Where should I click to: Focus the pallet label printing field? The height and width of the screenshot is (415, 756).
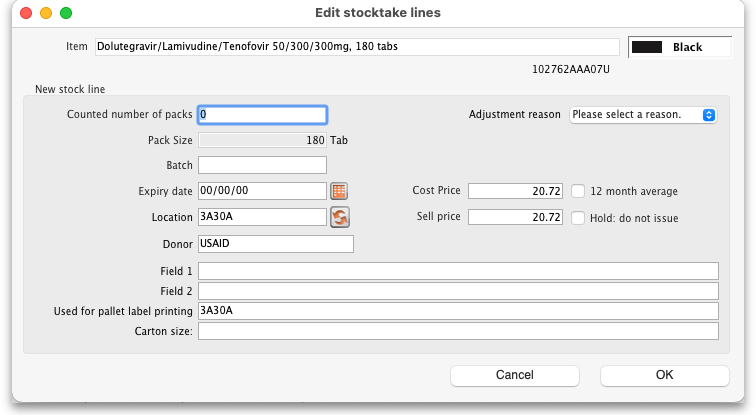458,311
